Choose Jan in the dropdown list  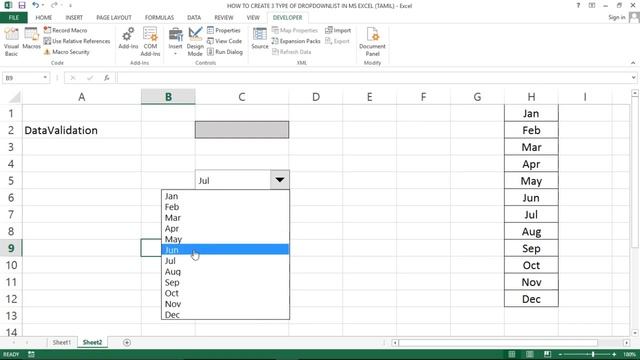tap(225, 196)
